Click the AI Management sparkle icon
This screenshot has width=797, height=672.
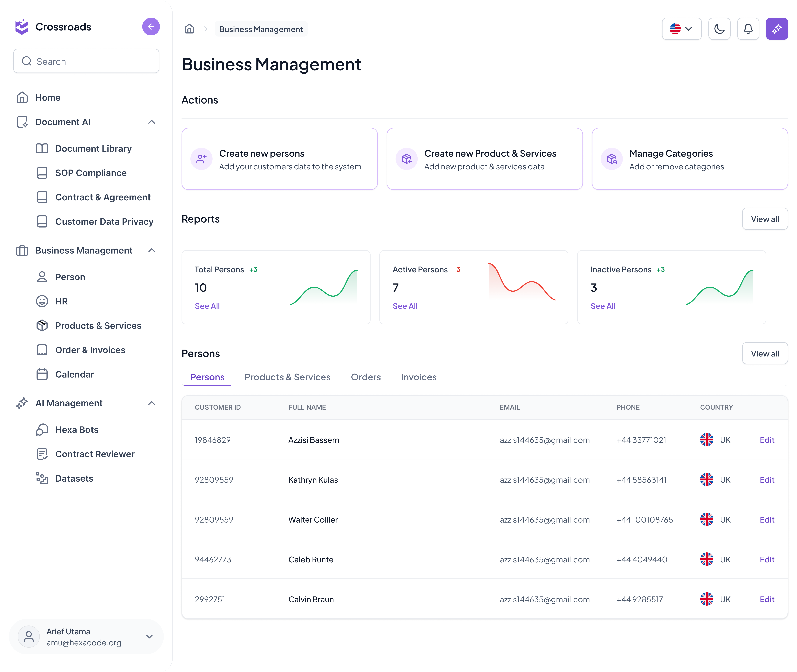(22, 403)
